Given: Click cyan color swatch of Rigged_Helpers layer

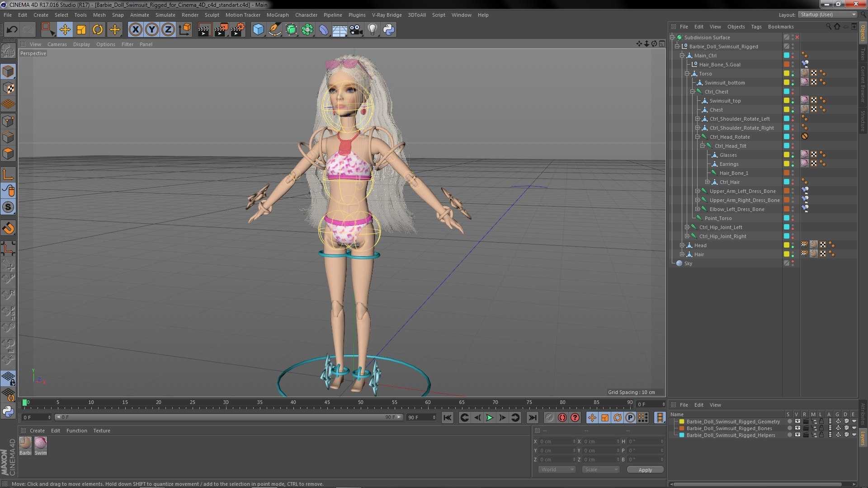Looking at the screenshot, I should click(x=681, y=435).
